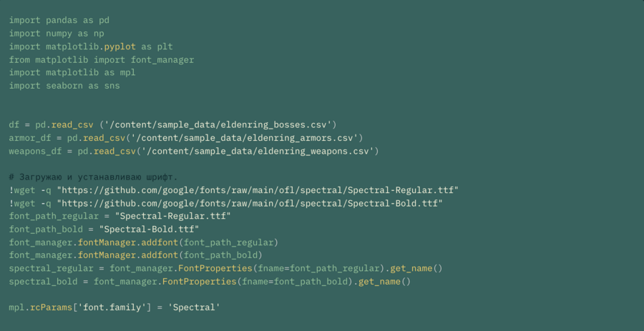Click the "import pandas as pd" line
Image resolution: width=644 pixels, height=331 pixels.
click(59, 21)
